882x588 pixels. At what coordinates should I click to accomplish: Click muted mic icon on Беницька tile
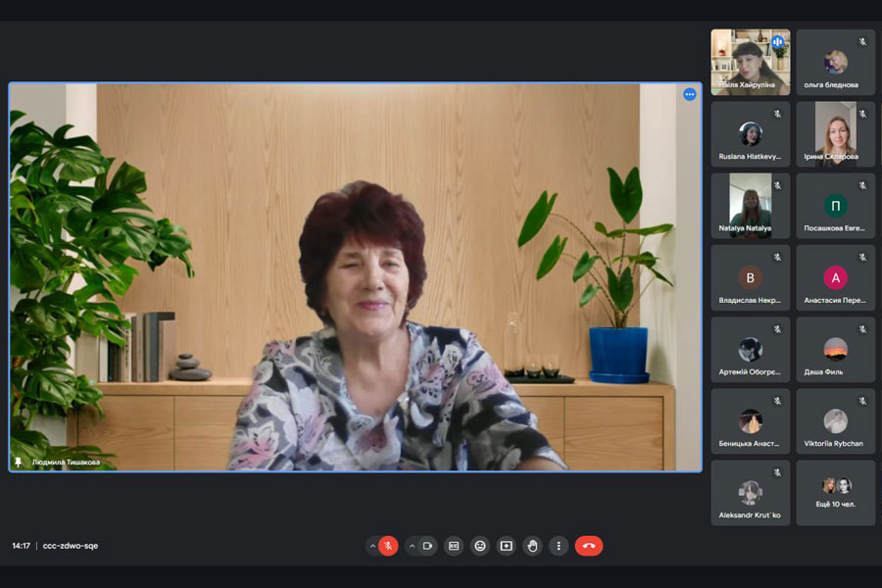pyautogui.click(x=777, y=401)
